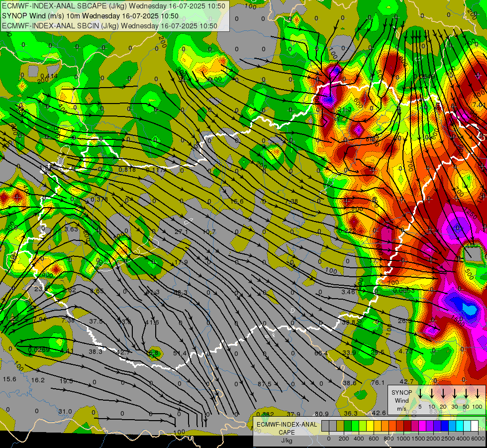This screenshot has height=448, width=487.
Task: Select the dark red CAPE legend swatch
Action: pyautogui.click(x=407, y=426)
